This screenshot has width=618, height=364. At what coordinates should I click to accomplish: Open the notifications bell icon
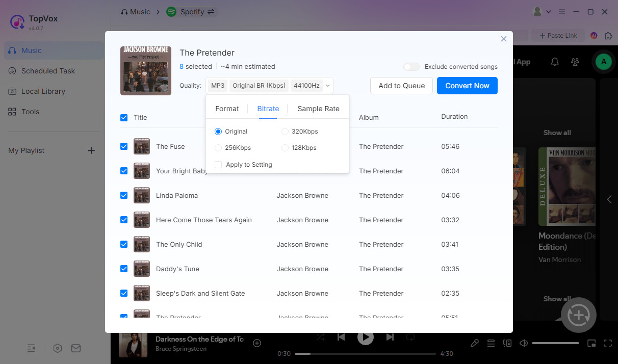click(555, 62)
